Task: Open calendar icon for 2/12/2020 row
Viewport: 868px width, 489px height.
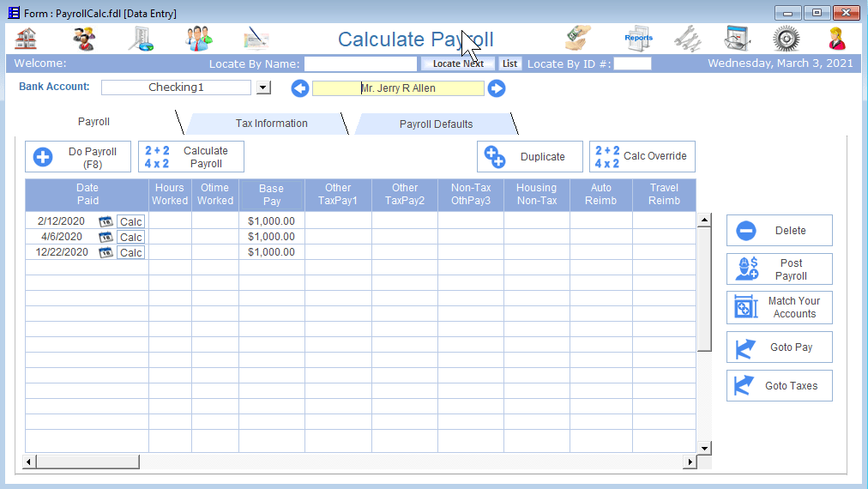Action: [x=105, y=221]
